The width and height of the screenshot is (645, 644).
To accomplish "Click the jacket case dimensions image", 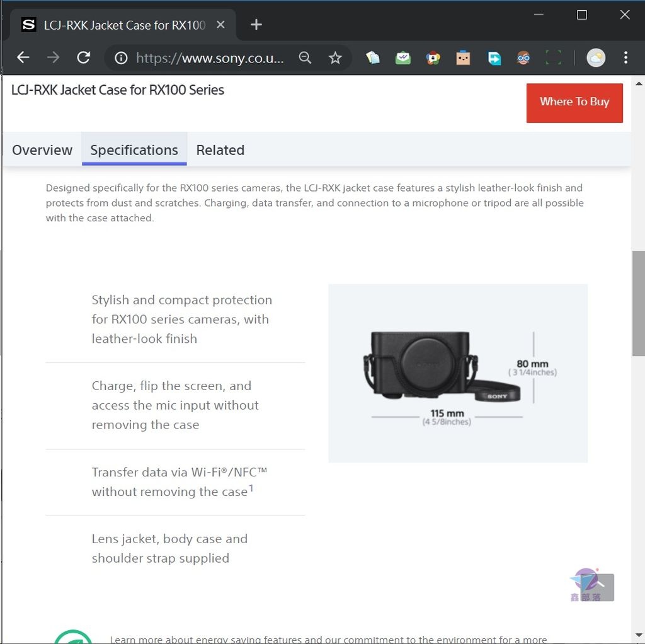I will click(458, 373).
